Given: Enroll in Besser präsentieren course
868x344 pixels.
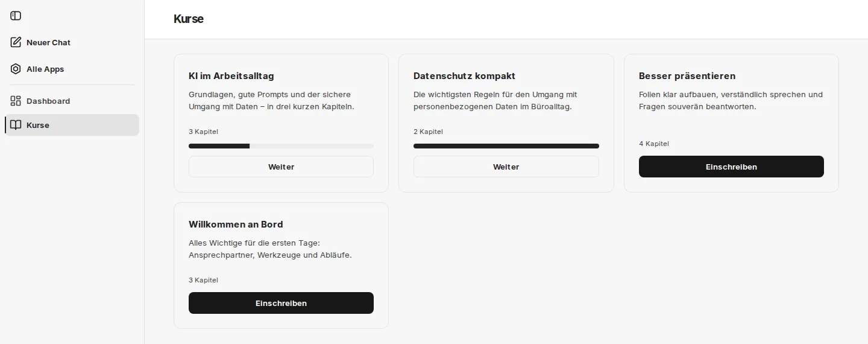Looking at the screenshot, I should 731,167.
